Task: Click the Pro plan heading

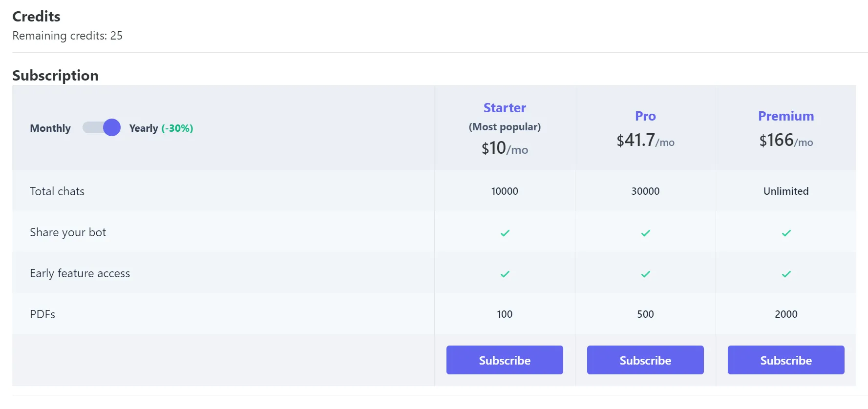Action: (x=645, y=116)
